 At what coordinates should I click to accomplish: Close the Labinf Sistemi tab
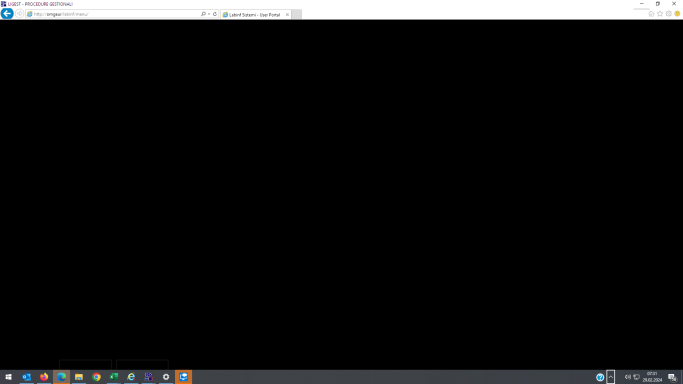287,15
